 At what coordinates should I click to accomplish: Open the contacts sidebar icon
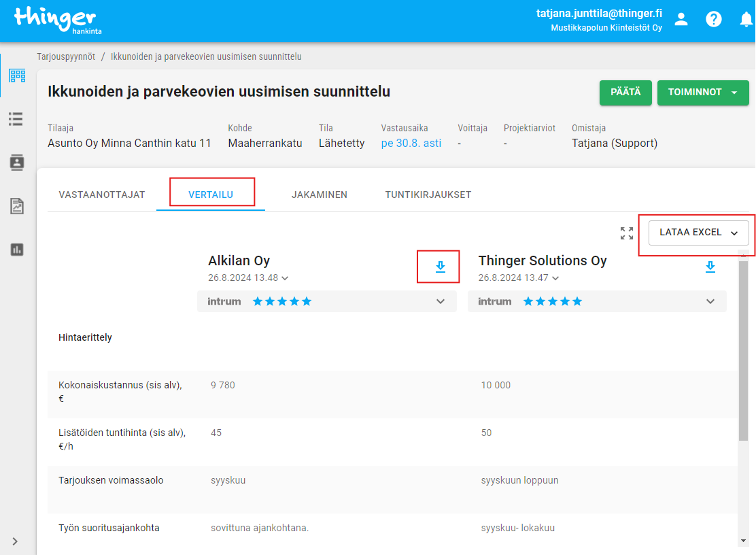[x=17, y=163]
